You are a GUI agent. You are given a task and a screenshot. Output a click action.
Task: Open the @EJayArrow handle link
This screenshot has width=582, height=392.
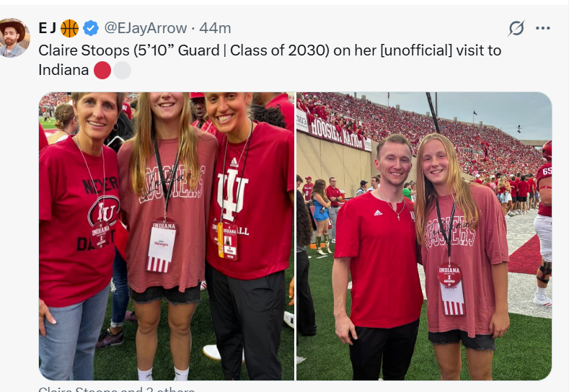click(146, 28)
